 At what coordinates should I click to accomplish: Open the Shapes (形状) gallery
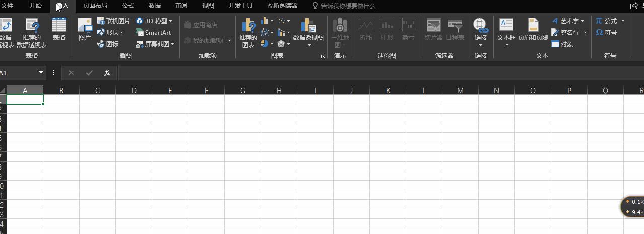110,32
